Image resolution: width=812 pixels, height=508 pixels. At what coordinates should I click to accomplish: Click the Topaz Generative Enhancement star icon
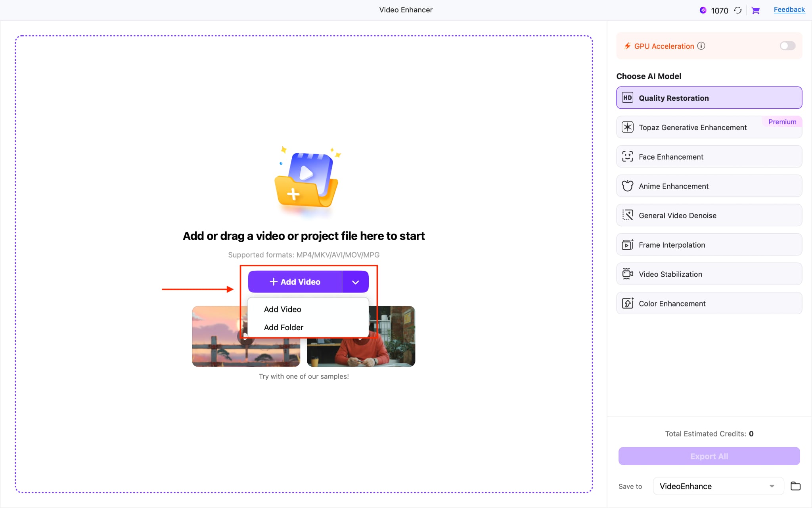(628, 127)
